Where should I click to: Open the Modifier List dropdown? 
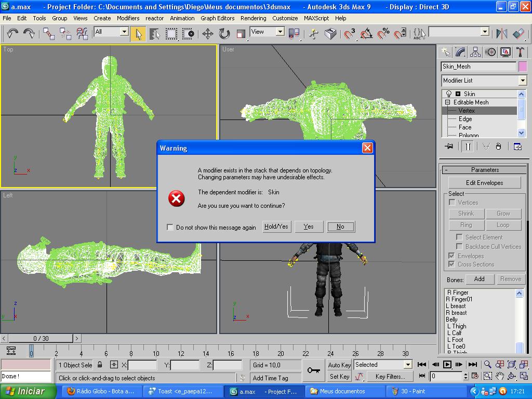tap(523, 81)
